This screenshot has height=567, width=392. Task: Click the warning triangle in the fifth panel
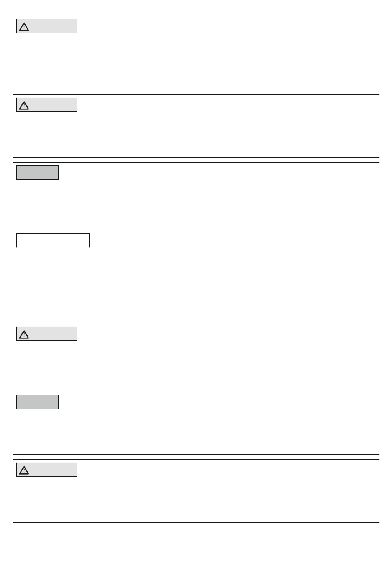point(24,334)
